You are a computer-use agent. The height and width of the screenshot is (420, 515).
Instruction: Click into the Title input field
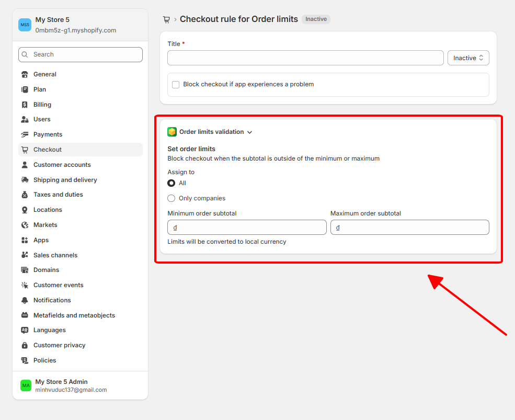(305, 58)
